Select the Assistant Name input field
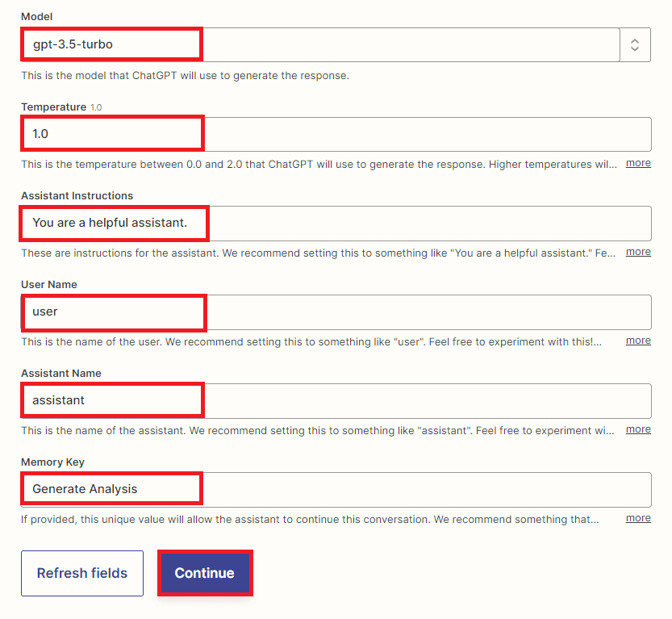The width and height of the screenshot is (672, 619). point(111,399)
